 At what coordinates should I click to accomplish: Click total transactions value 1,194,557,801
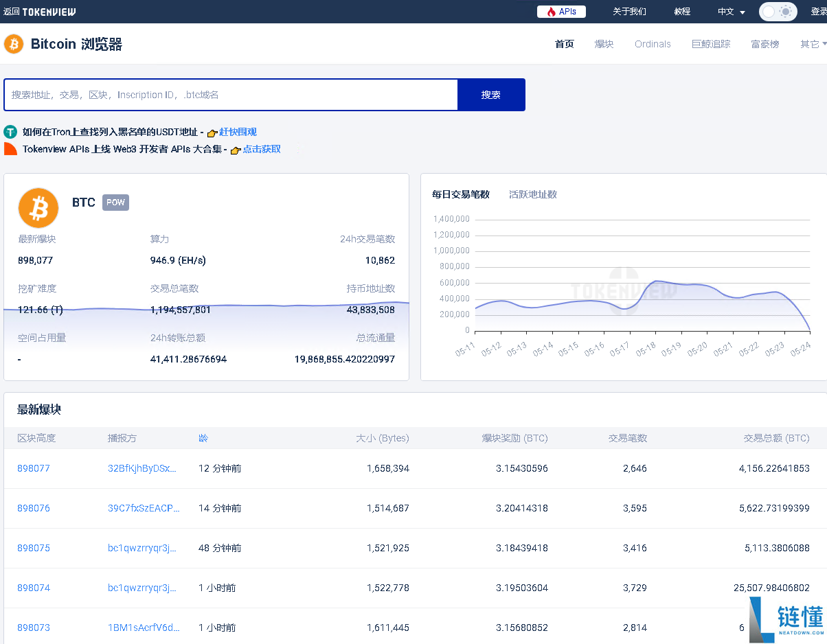pyautogui.click(x=181, y=310)
